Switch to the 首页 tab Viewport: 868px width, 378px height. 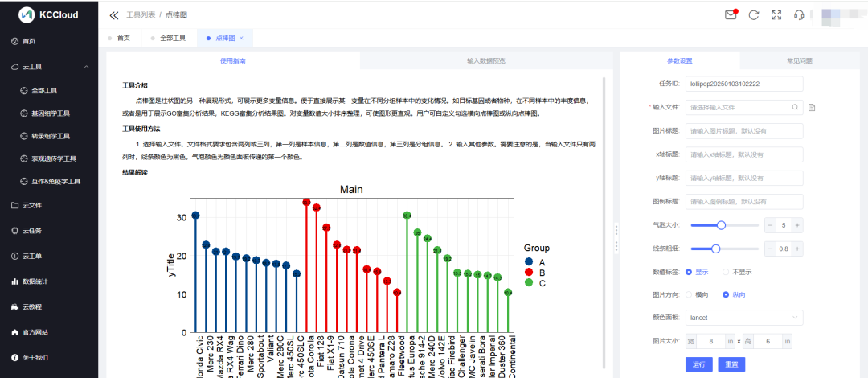click(x=124, y=39)
